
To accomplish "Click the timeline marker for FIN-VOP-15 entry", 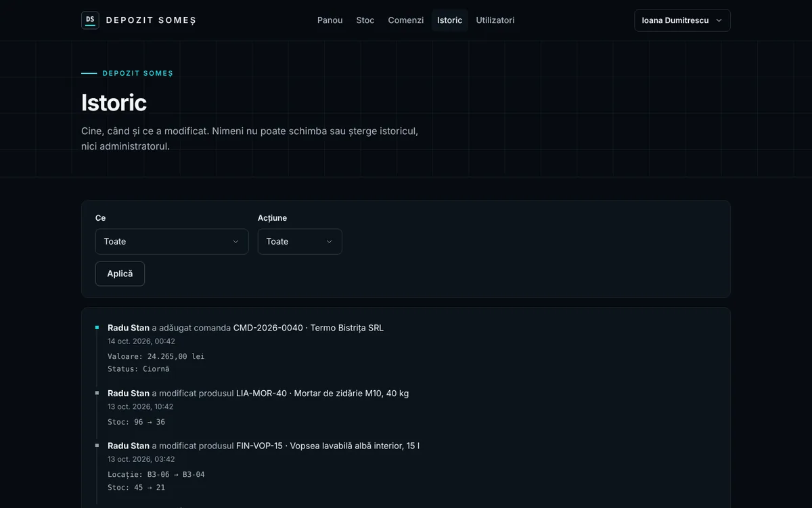I will [97, 446].
